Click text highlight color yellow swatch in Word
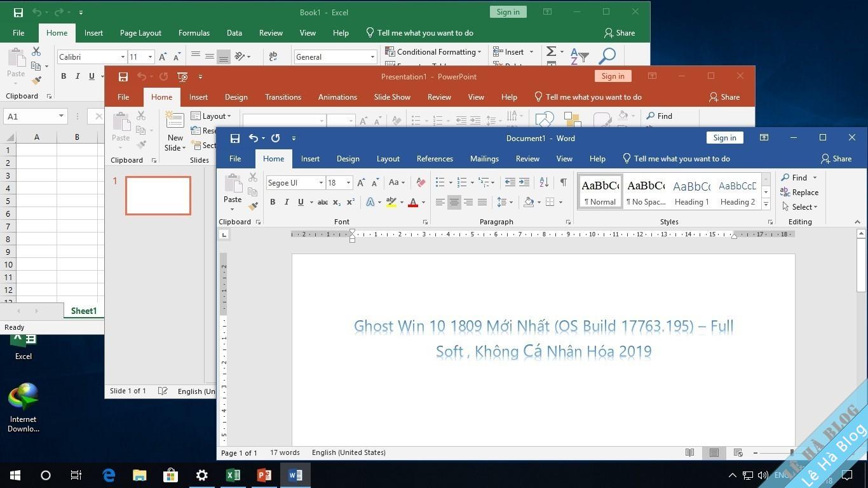The height and width of the screenshot is (488, 868). point(391,202)
